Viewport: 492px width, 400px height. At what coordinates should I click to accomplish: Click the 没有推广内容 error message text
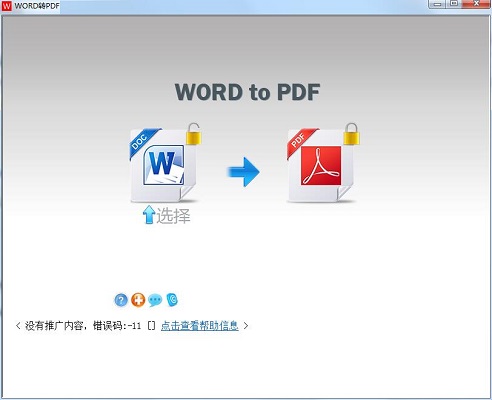point(83,326)
